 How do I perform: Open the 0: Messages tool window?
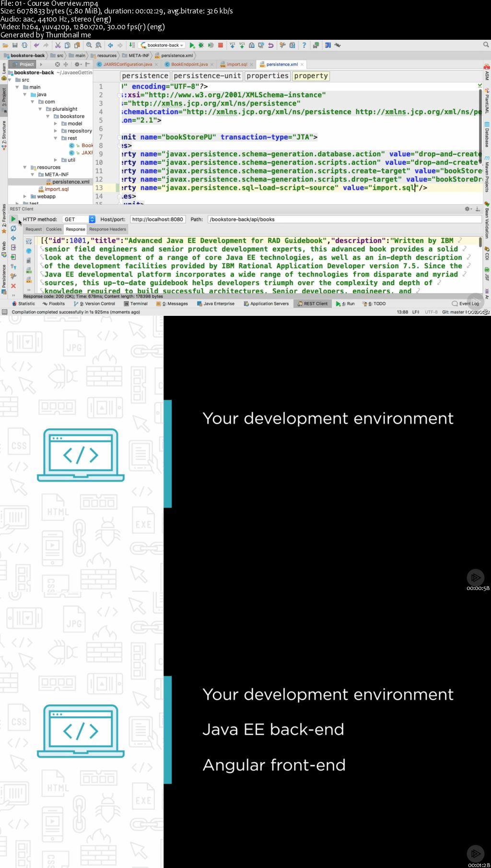(x=172, y=303)
